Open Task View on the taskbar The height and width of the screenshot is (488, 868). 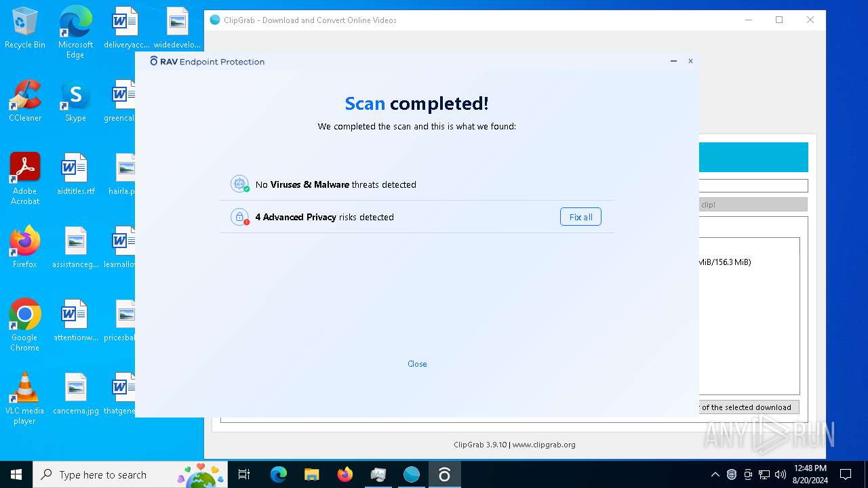pos(245,474)
